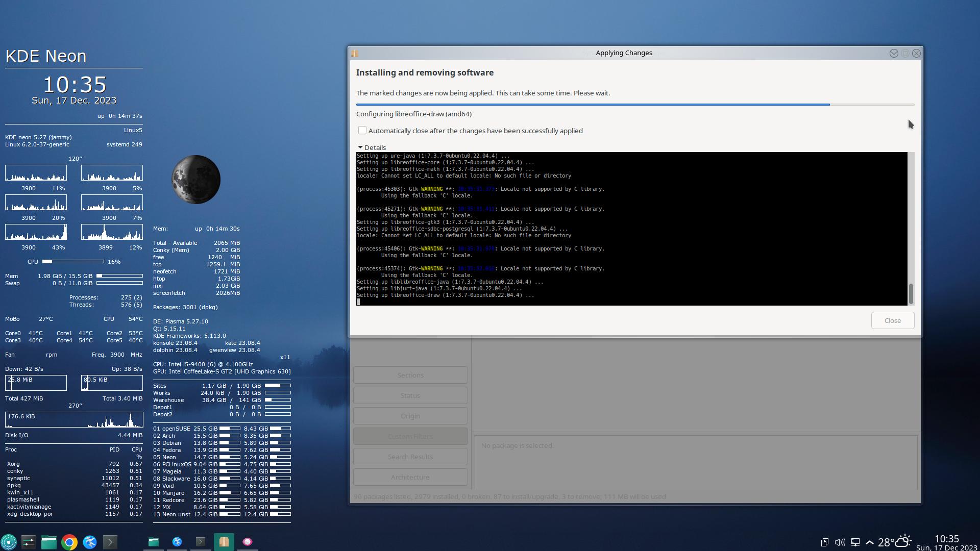
Task: Open the pinned Dolphin file manager
Action: tap(49, 542)
